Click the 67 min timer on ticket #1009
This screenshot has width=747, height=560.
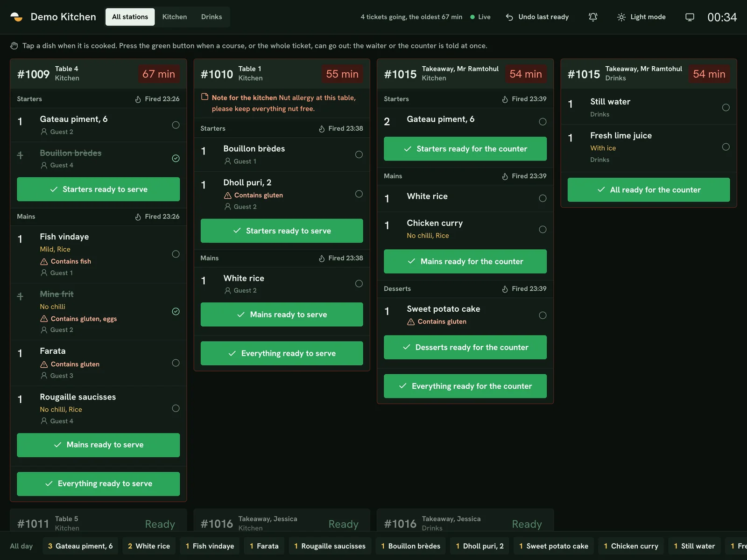tap(159, 74)
